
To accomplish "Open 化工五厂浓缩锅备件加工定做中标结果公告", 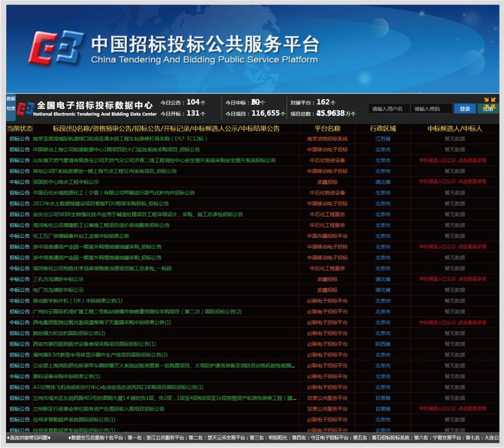I will 81,236.
